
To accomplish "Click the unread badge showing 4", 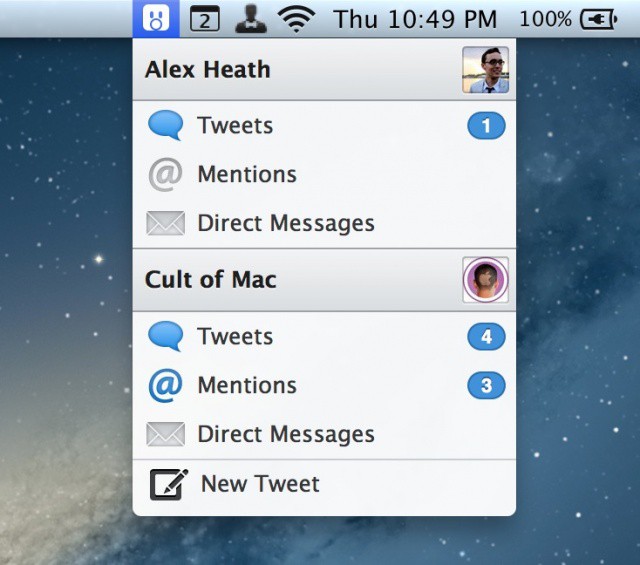I will (x=486, y=337).
